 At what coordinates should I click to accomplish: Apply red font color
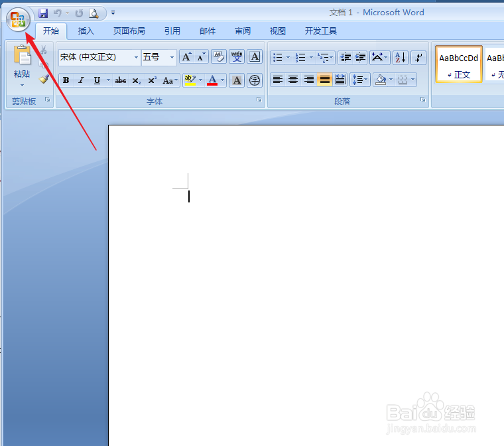tap(212, 80)
